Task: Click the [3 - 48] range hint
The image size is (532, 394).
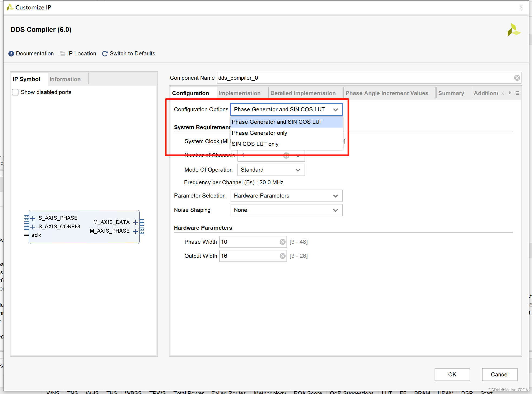Action: [299, 242]
